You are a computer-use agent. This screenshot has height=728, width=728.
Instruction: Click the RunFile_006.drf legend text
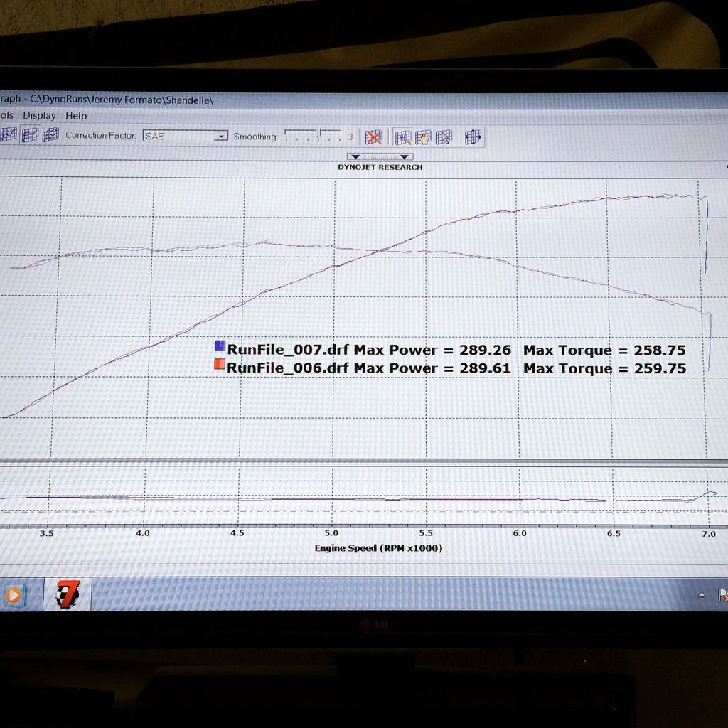click(x=288, y=368)
